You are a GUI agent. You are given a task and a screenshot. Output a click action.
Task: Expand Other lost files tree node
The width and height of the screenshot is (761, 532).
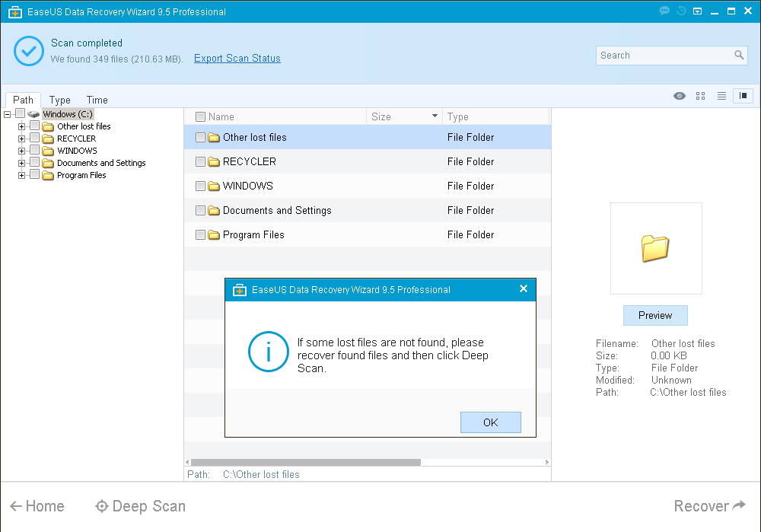(x=21, y=126)
